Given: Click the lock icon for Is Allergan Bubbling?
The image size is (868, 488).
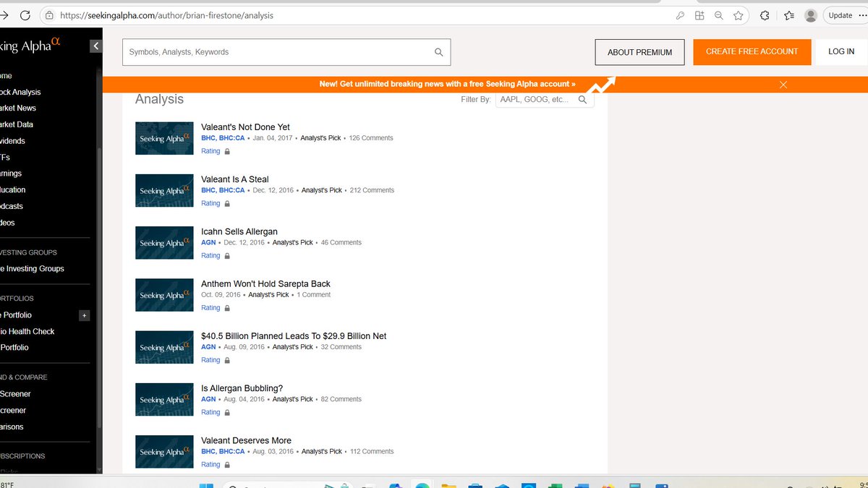Looking at the screenshot, I should (x=227, y=412).
